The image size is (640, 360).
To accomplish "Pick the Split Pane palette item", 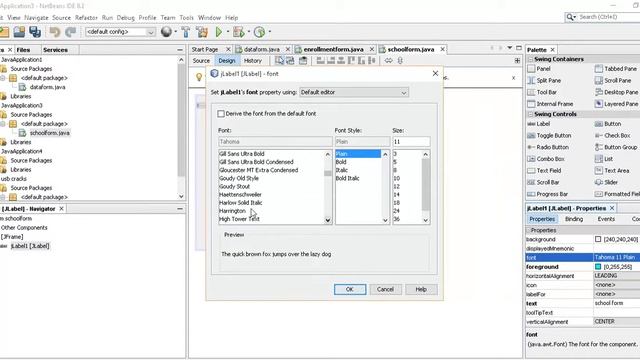I will [544, 80].
